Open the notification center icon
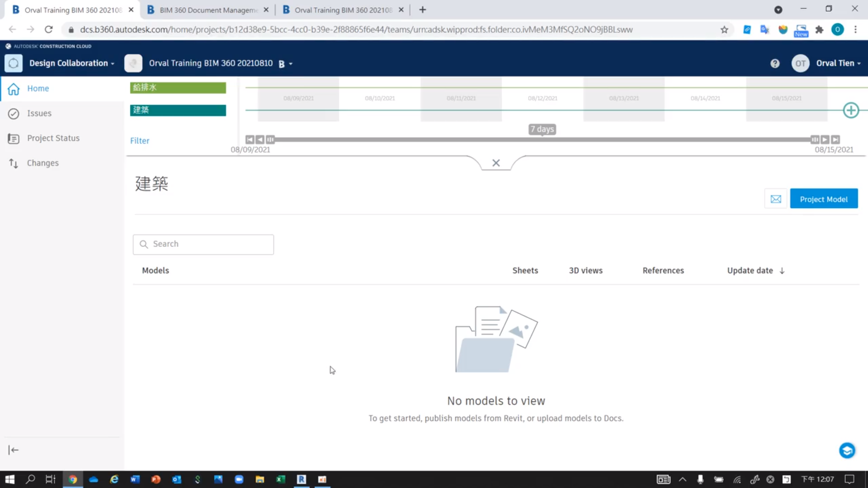 click(x=849, y=479)
